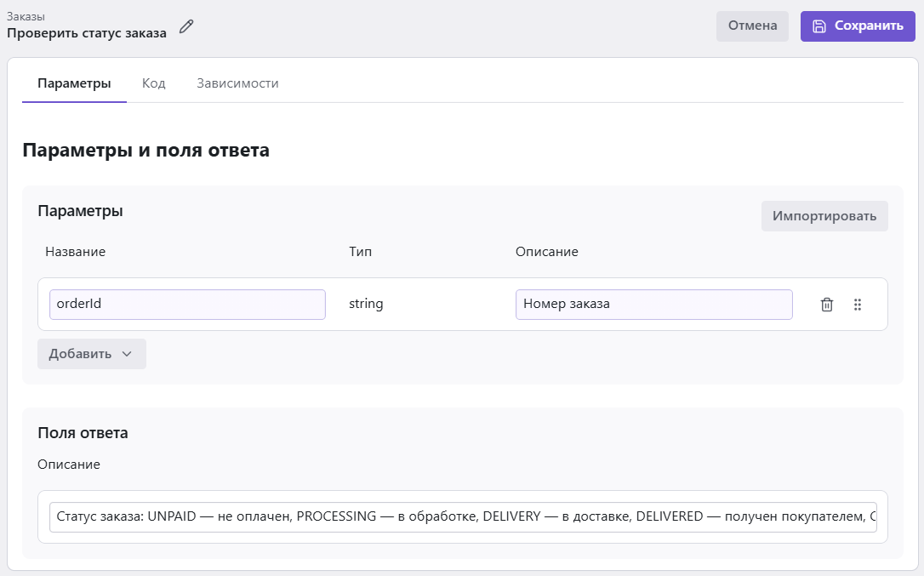Focus the orderId name input field
The width and height of the screenshot is (924, 576).
pyautogui.click(x=187, y=305)
